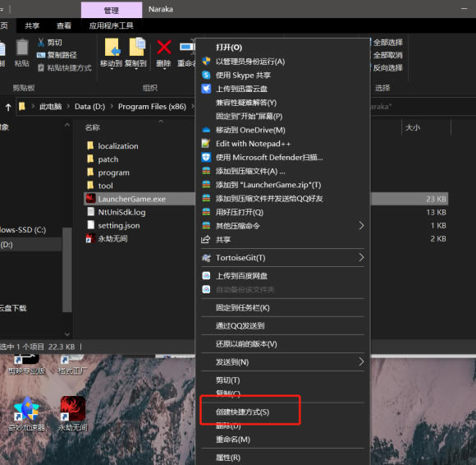Select 重命名(M) in context menu
The height and width of the screenshot is (465, 476).
click(282, 440)
